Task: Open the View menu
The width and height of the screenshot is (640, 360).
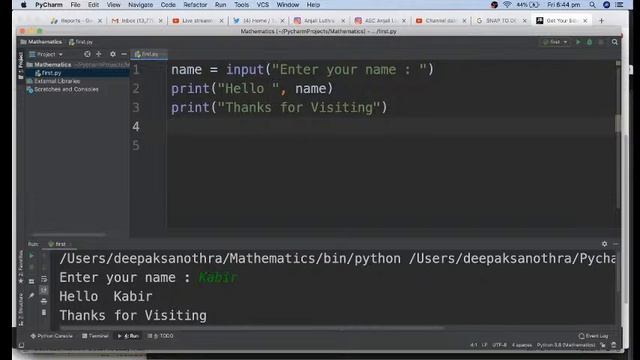Action: pos(113,5)
